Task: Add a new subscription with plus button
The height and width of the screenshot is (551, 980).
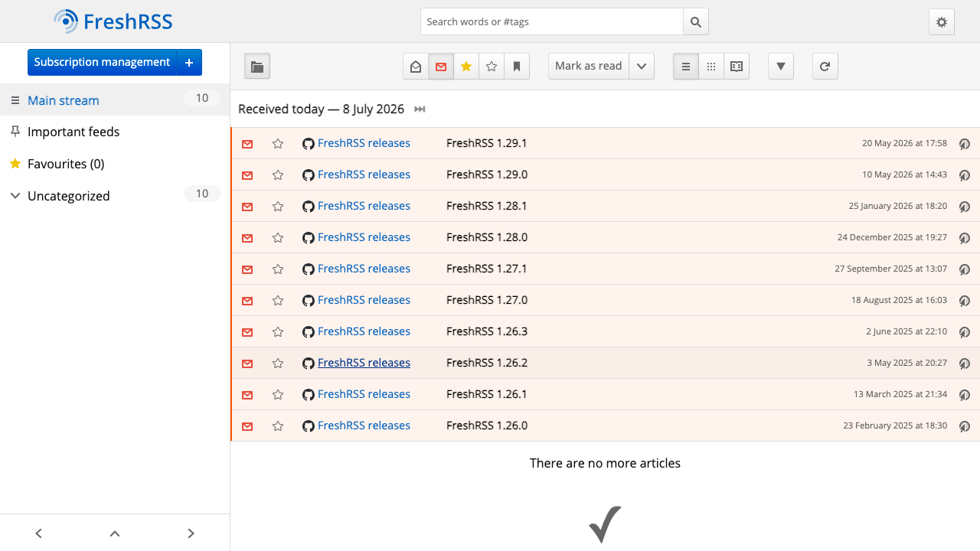Action: click(x=189, y=63)
